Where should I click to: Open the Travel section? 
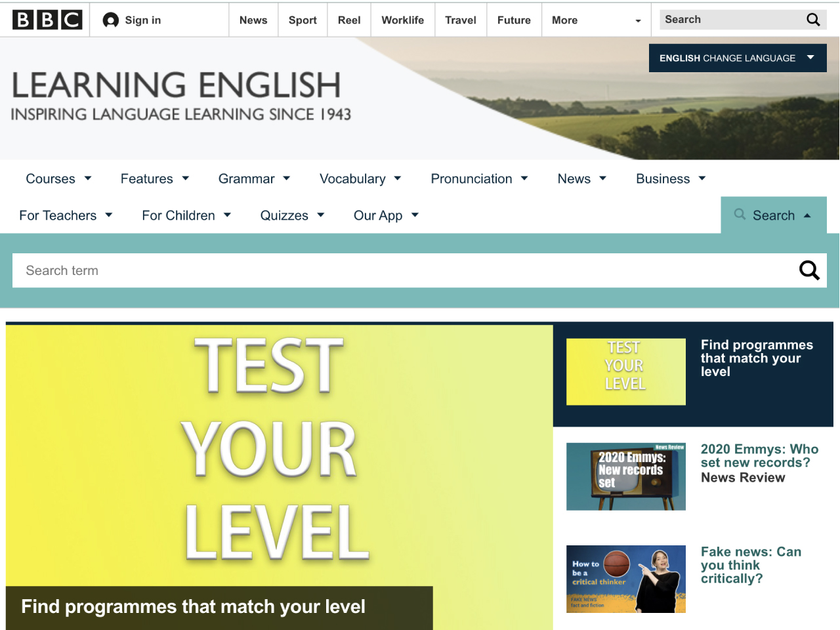(461, 20)
